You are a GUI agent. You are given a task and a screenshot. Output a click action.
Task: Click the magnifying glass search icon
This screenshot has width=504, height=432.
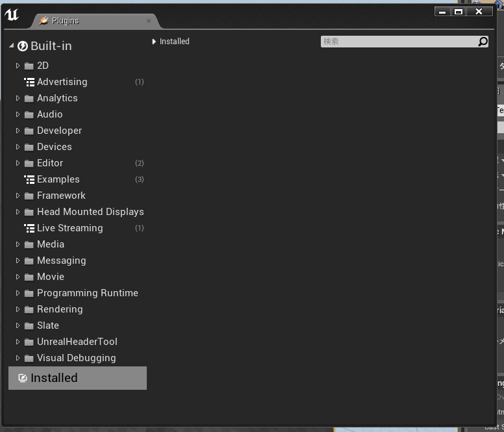pos(483,42)
